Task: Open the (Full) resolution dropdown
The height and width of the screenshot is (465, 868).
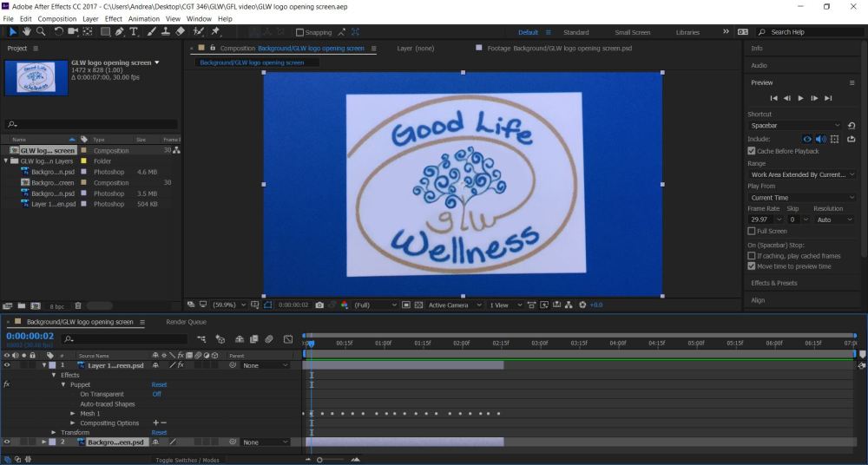Action: pyautogui.click(x=375, y=305)
